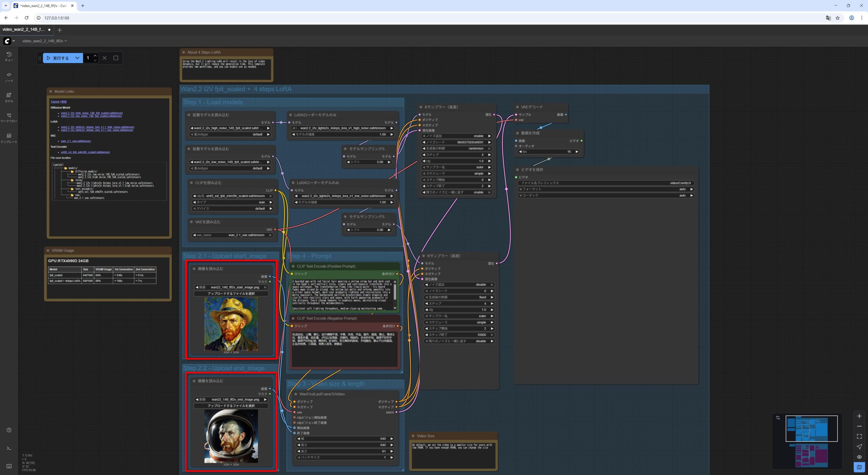Open the Queue (キュー) sidebar panel
Viewport: 868px width, 475px height.
click(x=9, y=56)
